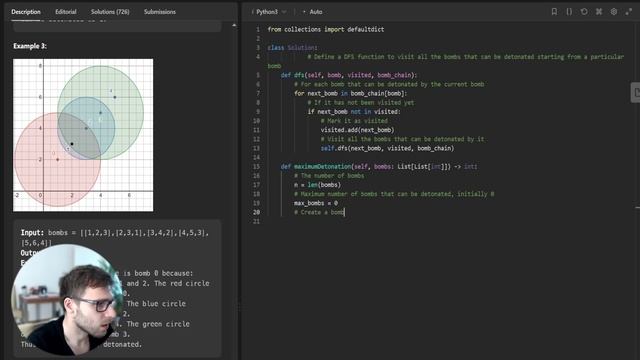Click '# Mark it as visited' comment
This screenshot has width=640, height=360.
coord(354,121)
